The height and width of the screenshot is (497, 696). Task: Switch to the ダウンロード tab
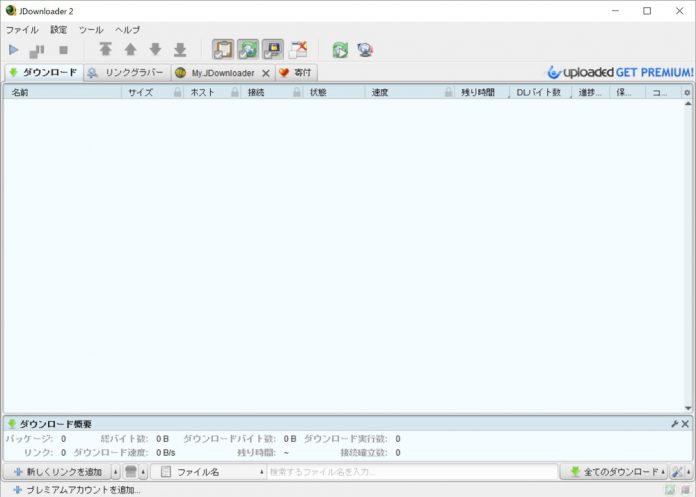coord(44,73)
